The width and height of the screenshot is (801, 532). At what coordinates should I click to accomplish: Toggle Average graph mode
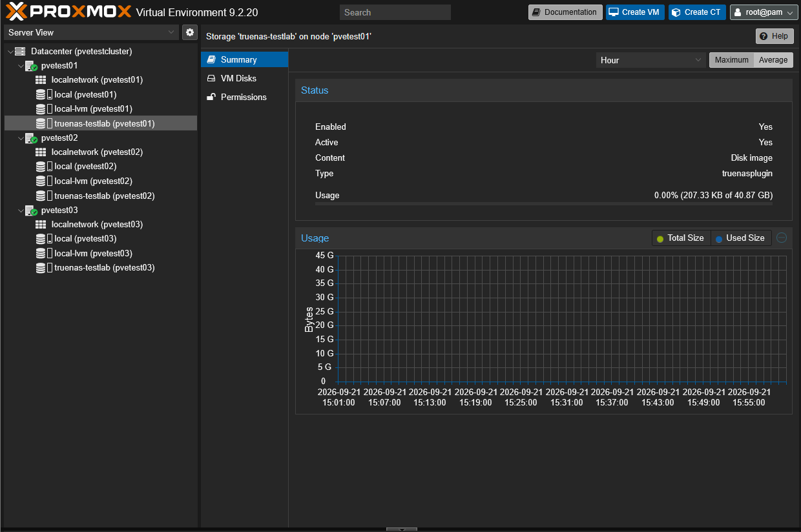773,60
